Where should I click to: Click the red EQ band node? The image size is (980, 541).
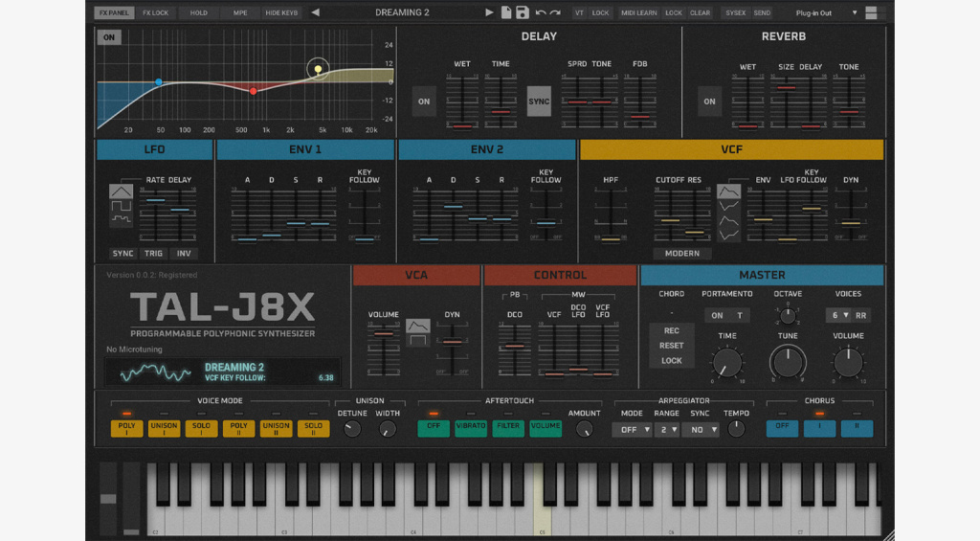point(253,91)
